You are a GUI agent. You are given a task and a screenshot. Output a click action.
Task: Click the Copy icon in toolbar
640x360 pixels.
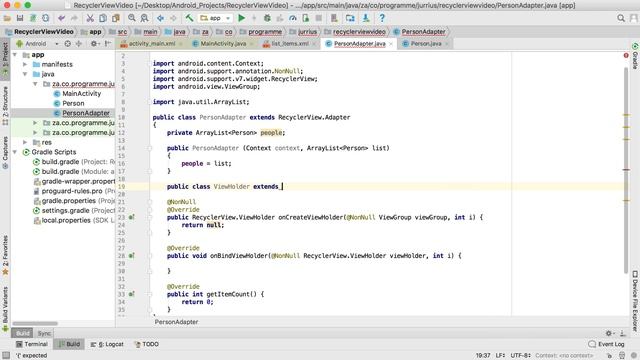pos(103,18)
